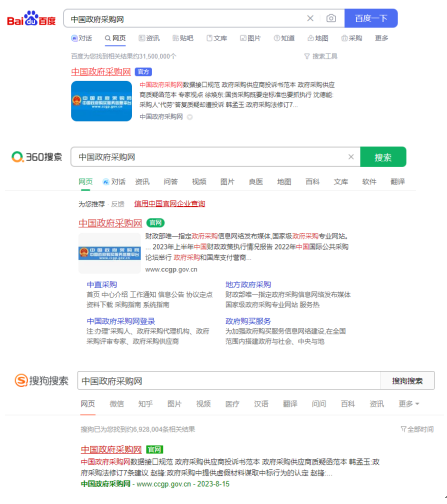Open Baidu 文库 tab
Screen dimensions: 447x504
tap(217, 38)
